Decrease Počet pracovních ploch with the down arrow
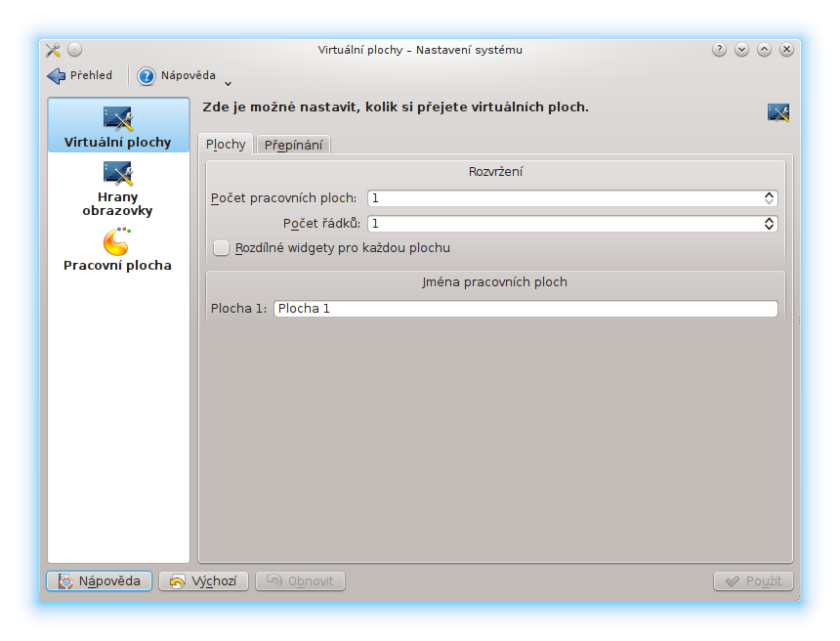 coord(770,202)
